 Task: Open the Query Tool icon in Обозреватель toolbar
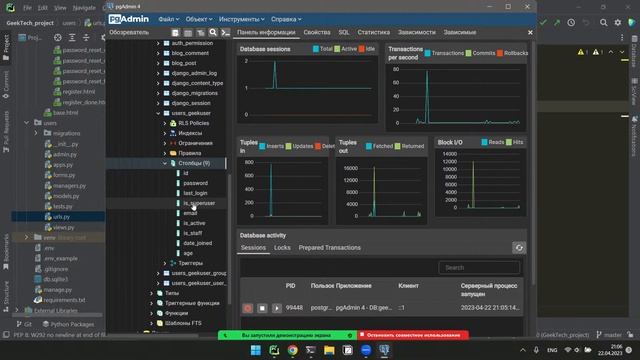[x=175, y=33]
